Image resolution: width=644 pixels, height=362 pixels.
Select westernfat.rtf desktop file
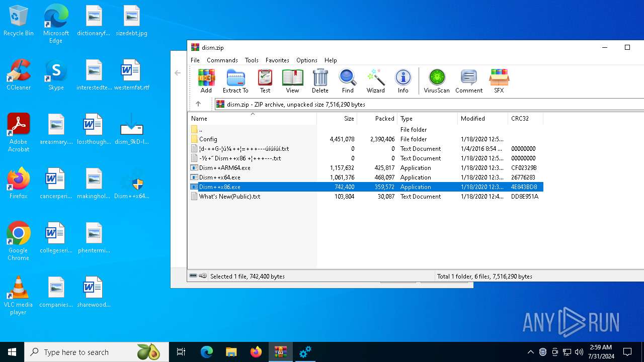click(x=131, y=75)
